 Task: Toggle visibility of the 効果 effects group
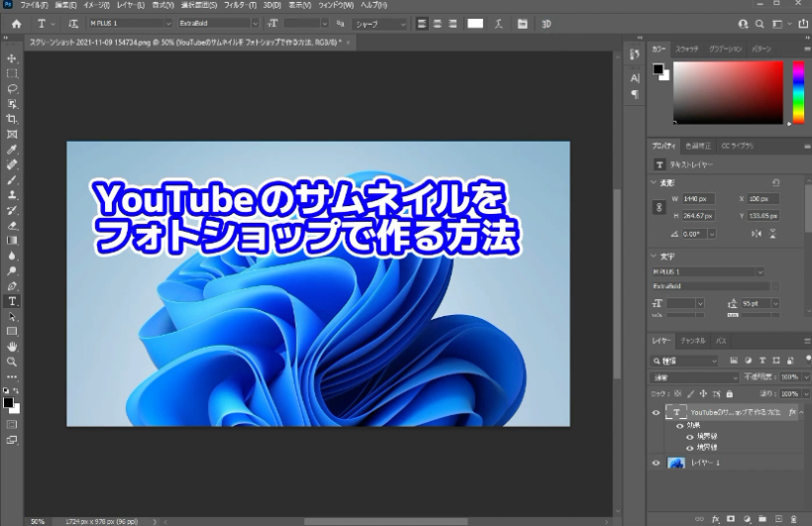680,426
